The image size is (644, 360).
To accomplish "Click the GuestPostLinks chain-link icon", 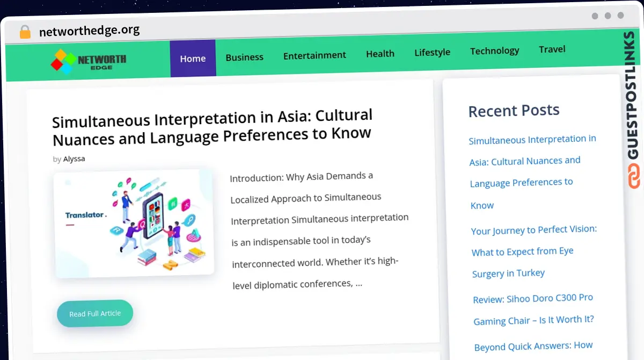I will (x=634, y=177).
